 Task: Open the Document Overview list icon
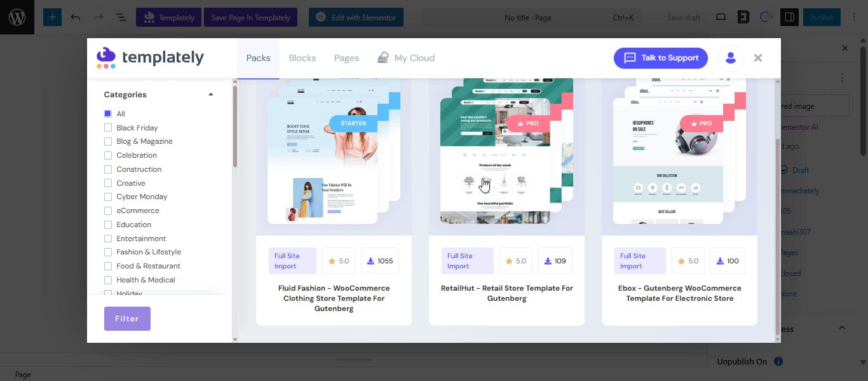click(x=121, y=17)
